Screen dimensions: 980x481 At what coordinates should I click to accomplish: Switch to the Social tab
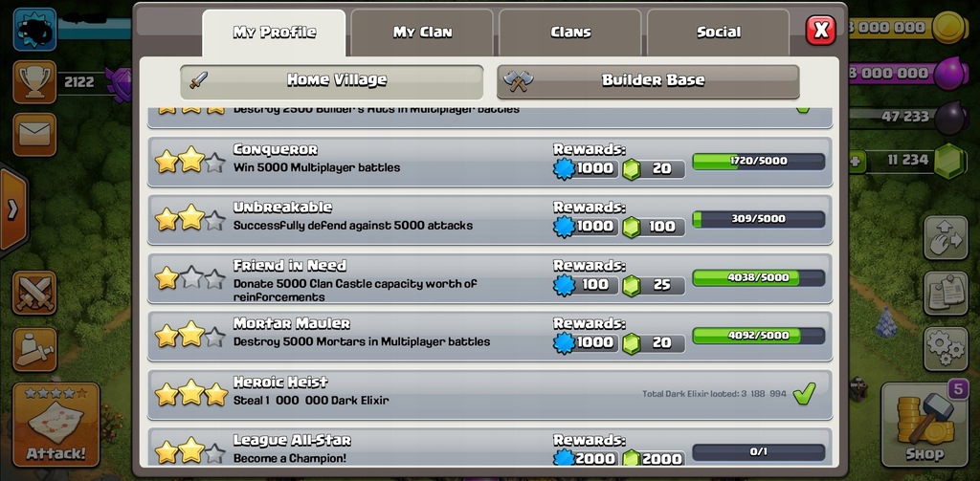tap(719, 33)
